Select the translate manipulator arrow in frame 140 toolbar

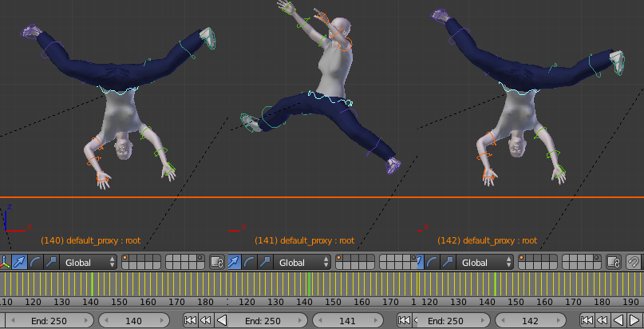point(20,262)
